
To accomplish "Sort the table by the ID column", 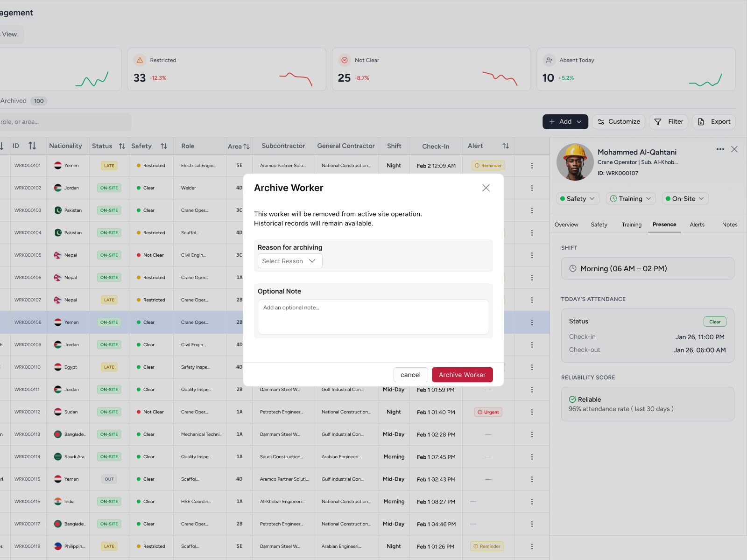I will pos(32,146).
